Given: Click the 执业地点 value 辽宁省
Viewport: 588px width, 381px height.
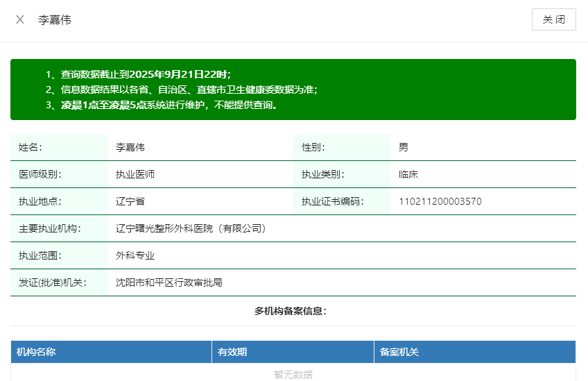Looking at the screenshot, I should click(x=130, y=201).
